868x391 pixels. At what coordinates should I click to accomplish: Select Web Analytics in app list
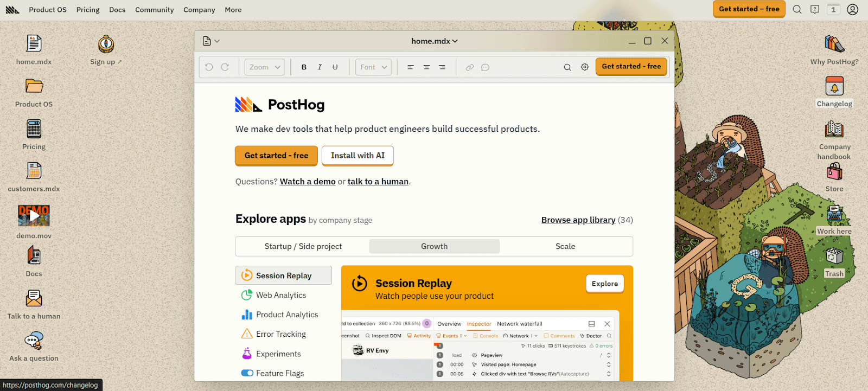[284, 295]
